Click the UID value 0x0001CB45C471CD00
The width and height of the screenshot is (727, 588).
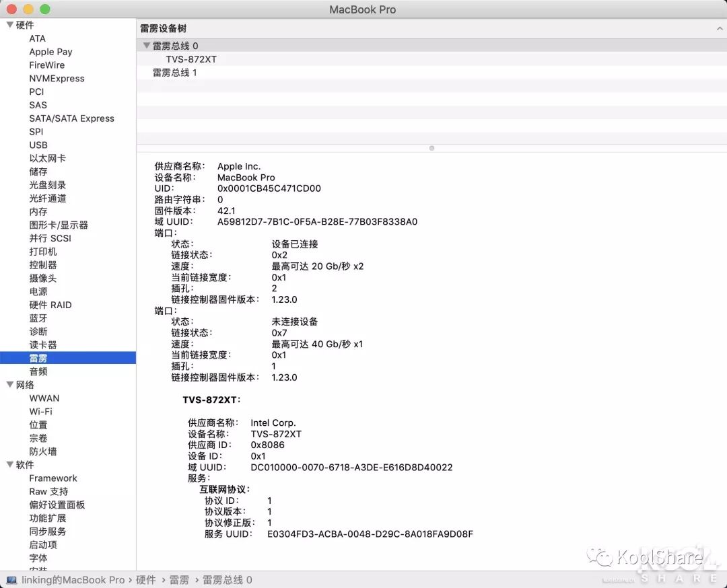269,188
